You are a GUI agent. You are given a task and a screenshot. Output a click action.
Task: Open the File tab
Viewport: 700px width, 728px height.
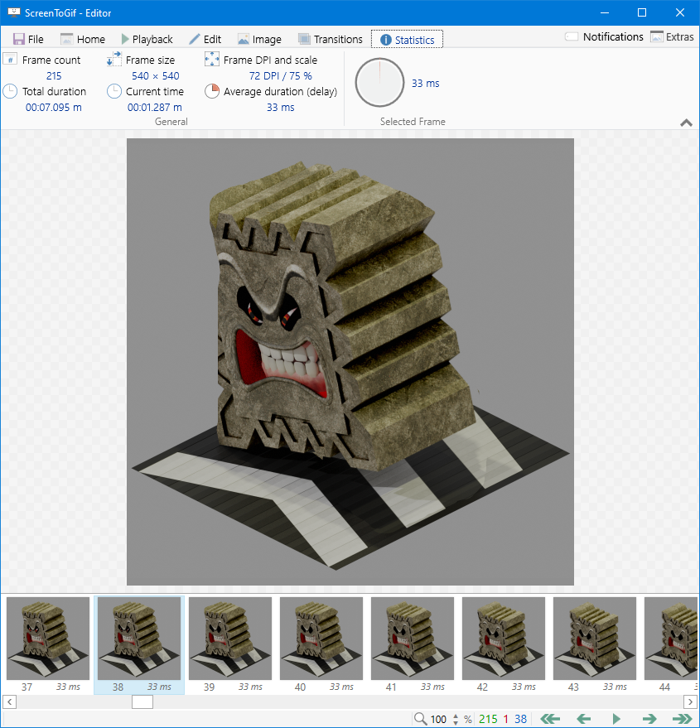28,39
